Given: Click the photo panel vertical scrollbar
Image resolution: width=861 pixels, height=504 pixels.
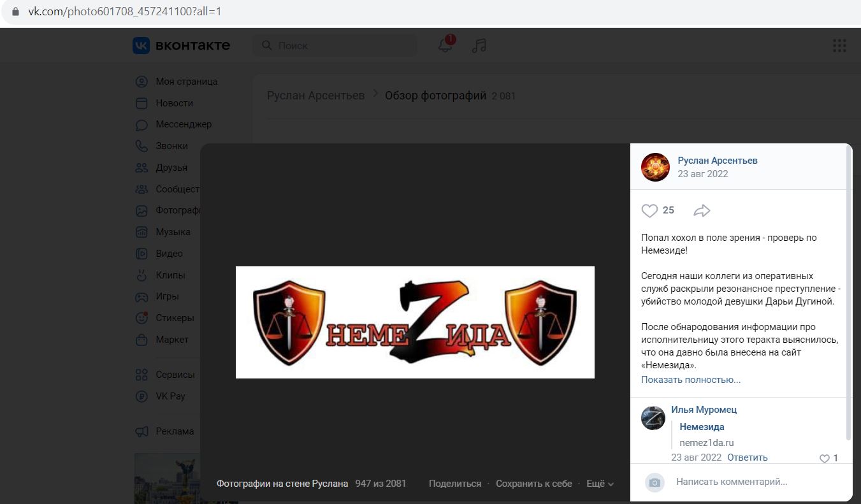Looking at the screenshot, I should point(848,293).
